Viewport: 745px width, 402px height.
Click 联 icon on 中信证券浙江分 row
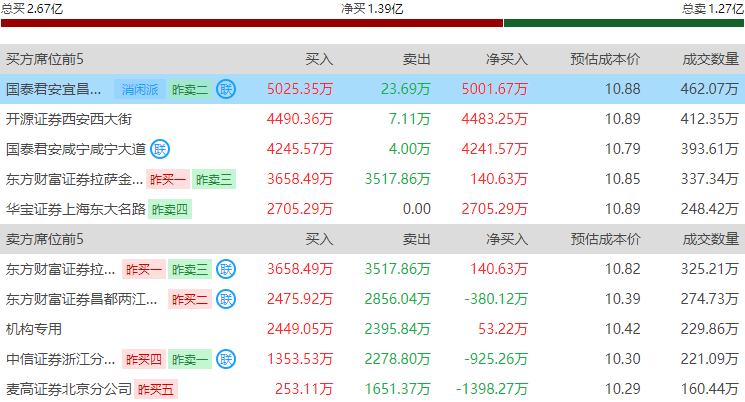point(226,359)
